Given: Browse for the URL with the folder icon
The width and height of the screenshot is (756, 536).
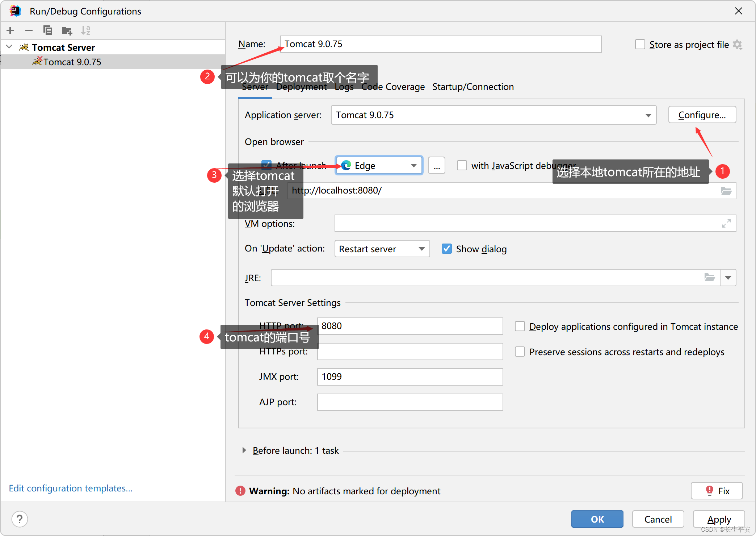Looking at the screenshot, I should [726, 191].
